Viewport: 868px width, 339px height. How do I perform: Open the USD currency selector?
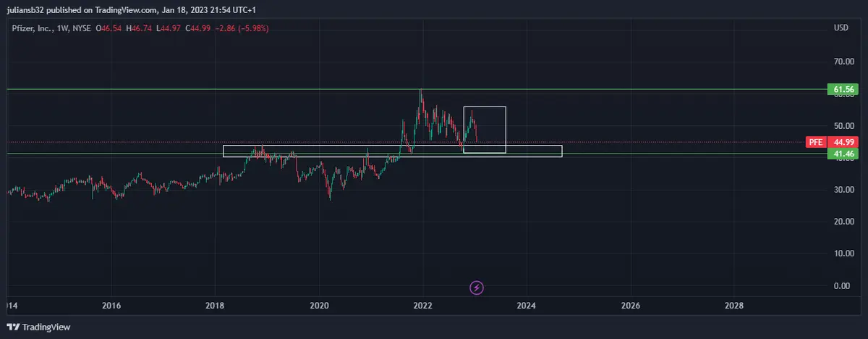pos(841,28)
